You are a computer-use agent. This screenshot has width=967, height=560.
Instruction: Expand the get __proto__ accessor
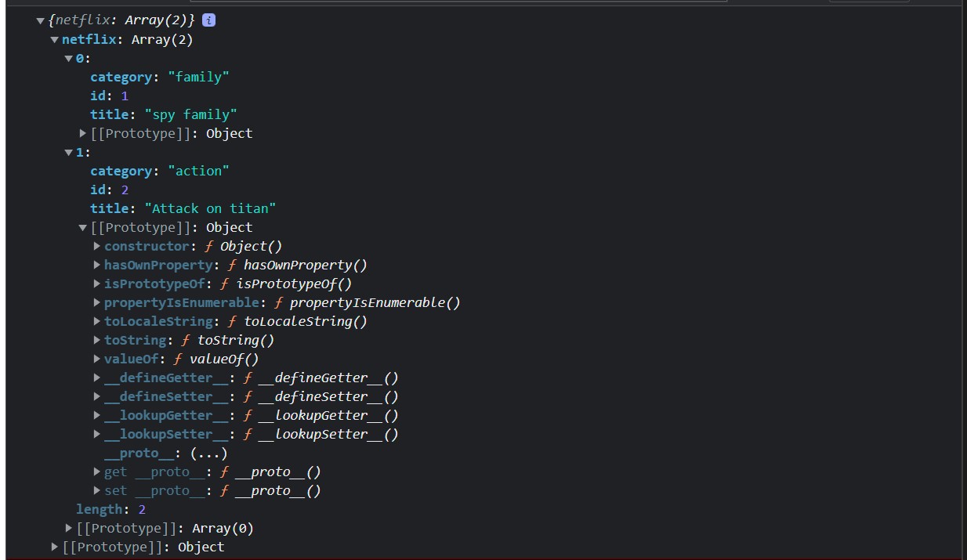pos(97,472)
